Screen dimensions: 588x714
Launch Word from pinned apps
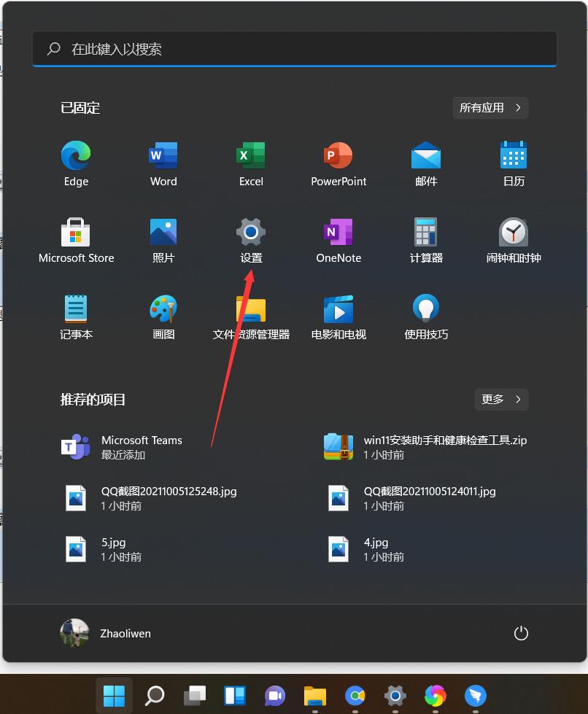(163, 155)
